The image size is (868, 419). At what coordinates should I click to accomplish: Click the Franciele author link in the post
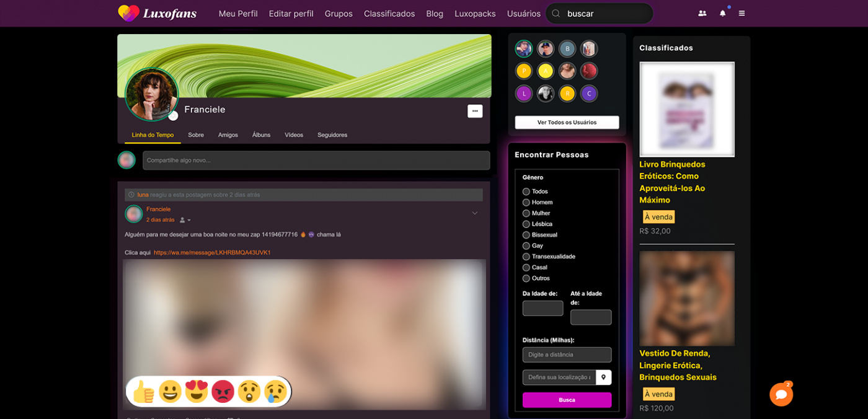coord(158,209)
